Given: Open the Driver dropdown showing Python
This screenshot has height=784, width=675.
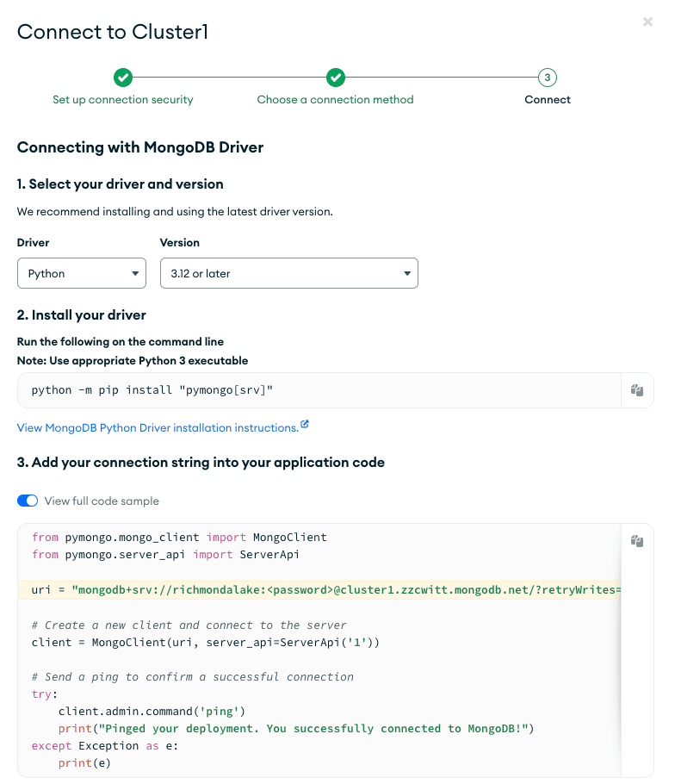Looking at the screenshot, I should coord(82,272).
